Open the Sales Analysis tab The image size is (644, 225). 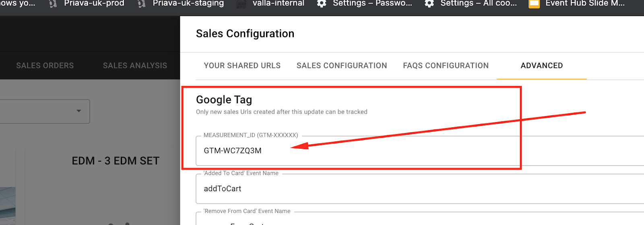[x=135, y=65]
